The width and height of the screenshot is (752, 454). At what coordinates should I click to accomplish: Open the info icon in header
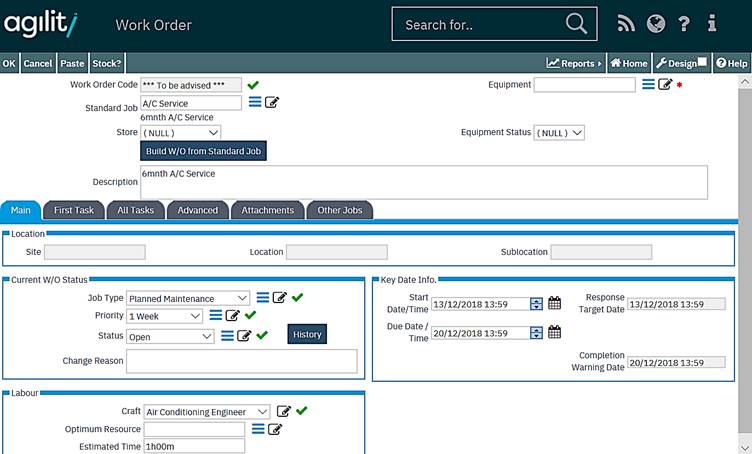point(712,24)
